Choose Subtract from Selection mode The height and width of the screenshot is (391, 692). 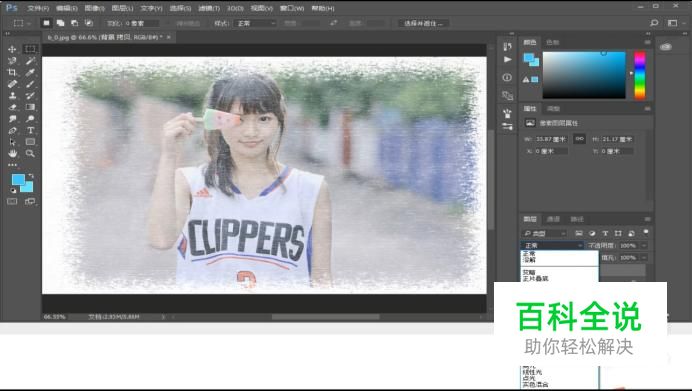[x=75, y=23]
